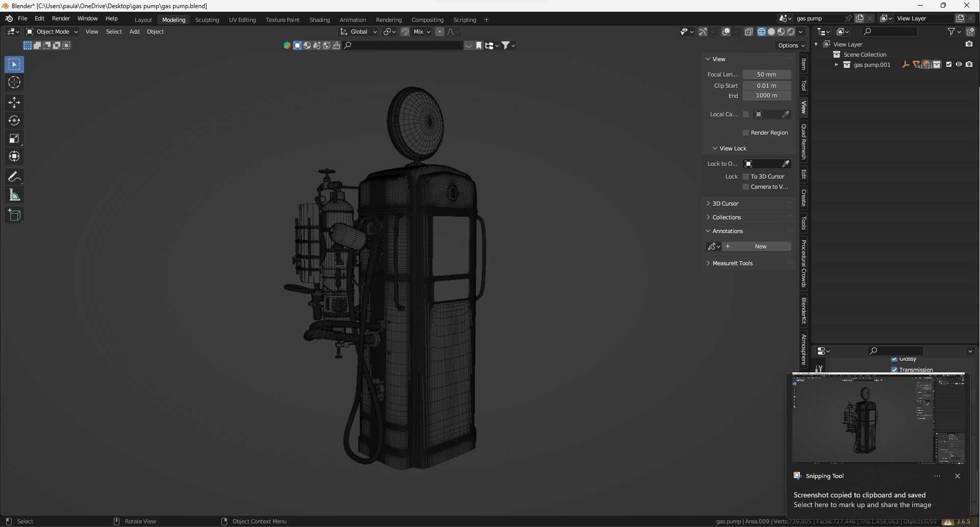
Task: Switch to wireframe viewport shading
Action: click(762, 32)
